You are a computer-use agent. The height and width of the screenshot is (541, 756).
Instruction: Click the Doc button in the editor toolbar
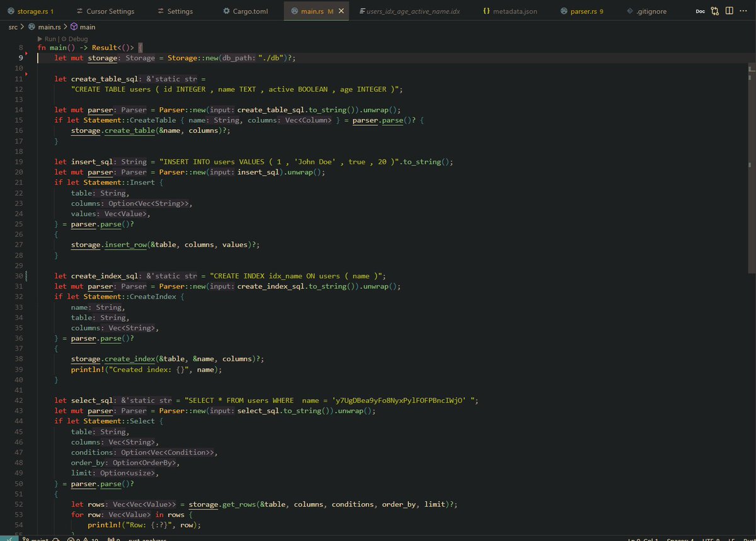(x=701, y=11)
